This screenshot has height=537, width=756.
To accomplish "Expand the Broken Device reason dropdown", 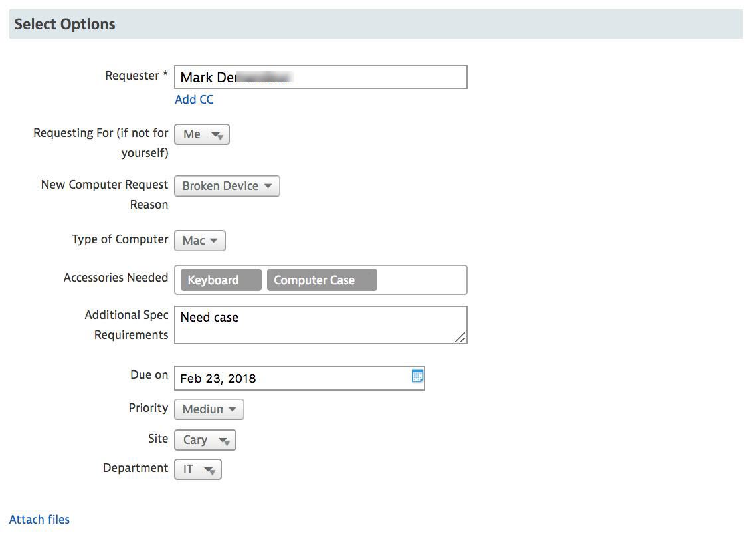I will tap(227, 186).
